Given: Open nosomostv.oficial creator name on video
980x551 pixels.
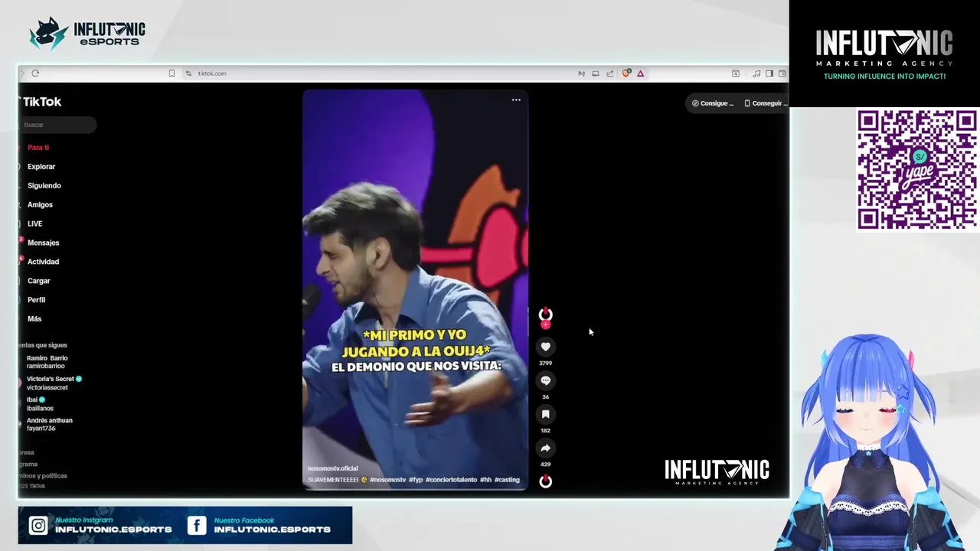Looking at the screenshot, I should (332, 468).
